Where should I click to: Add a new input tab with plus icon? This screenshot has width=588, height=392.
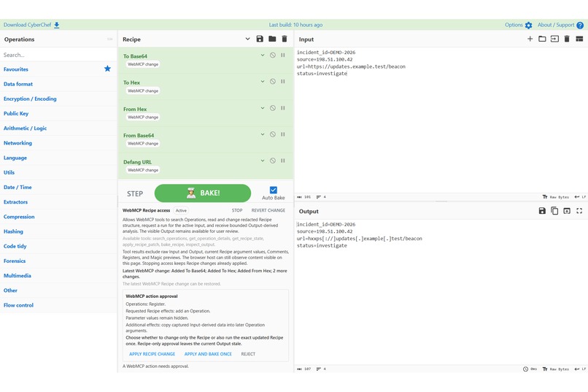pos(530,39)
